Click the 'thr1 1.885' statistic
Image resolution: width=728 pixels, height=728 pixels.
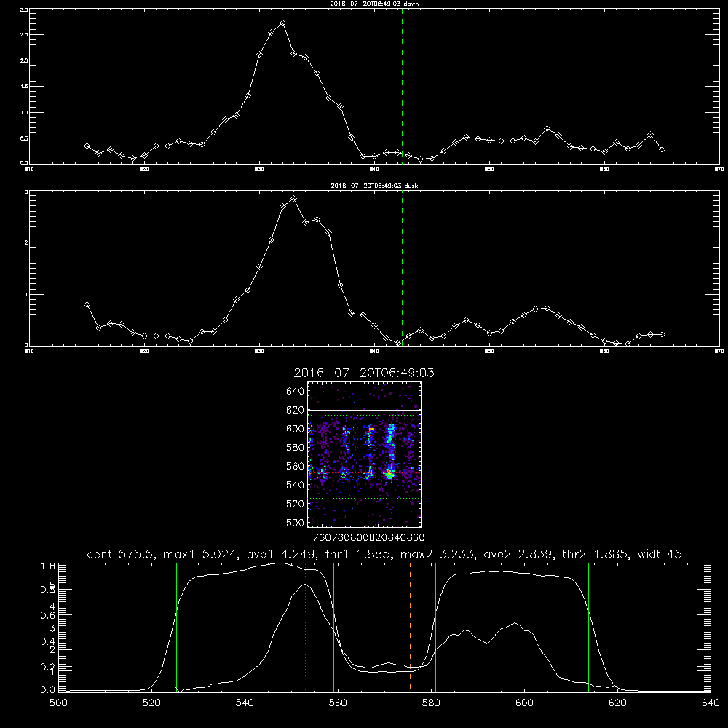[x=357, y=554]
